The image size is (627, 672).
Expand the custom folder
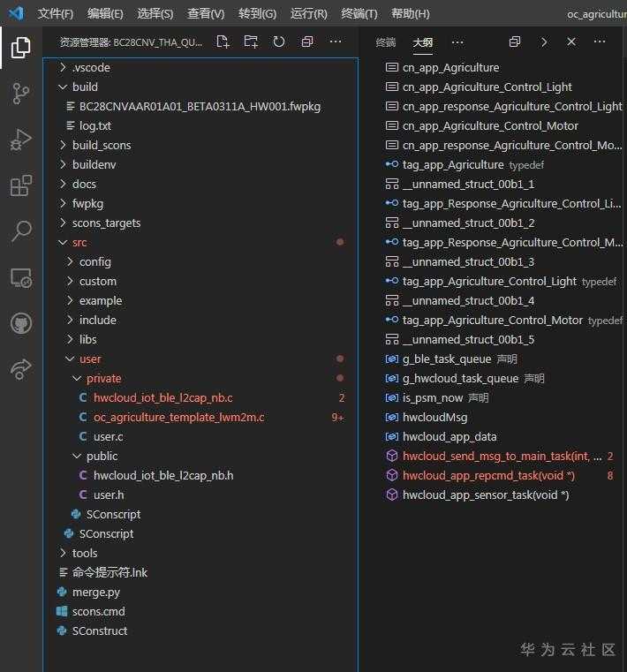tap(201, 281)
